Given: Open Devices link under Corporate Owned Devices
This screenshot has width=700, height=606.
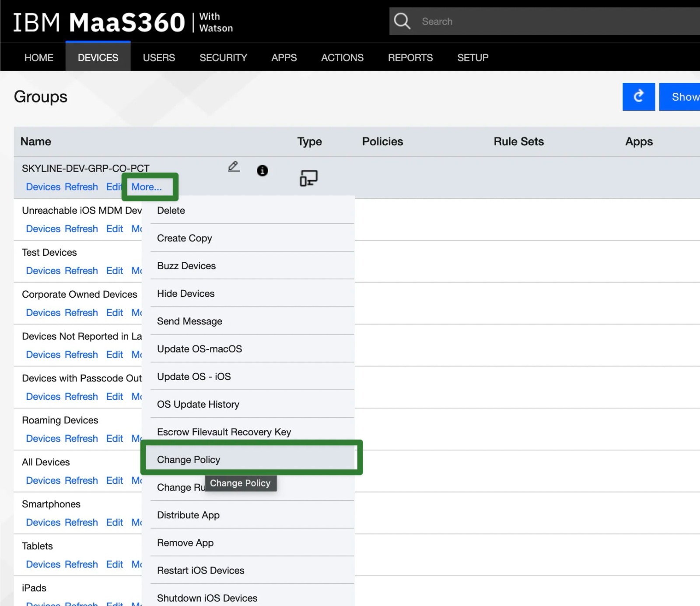Looking at the screenshot, I should (43, 313).
